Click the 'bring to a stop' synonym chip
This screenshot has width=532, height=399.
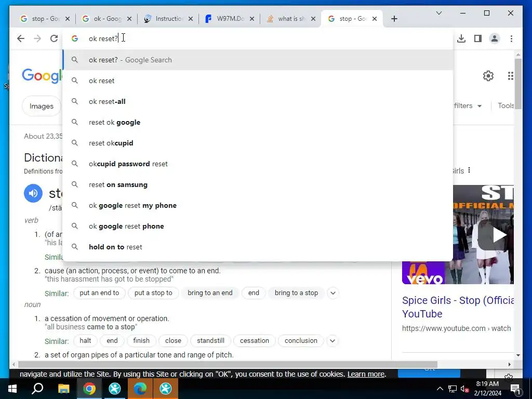click(296, 293)
